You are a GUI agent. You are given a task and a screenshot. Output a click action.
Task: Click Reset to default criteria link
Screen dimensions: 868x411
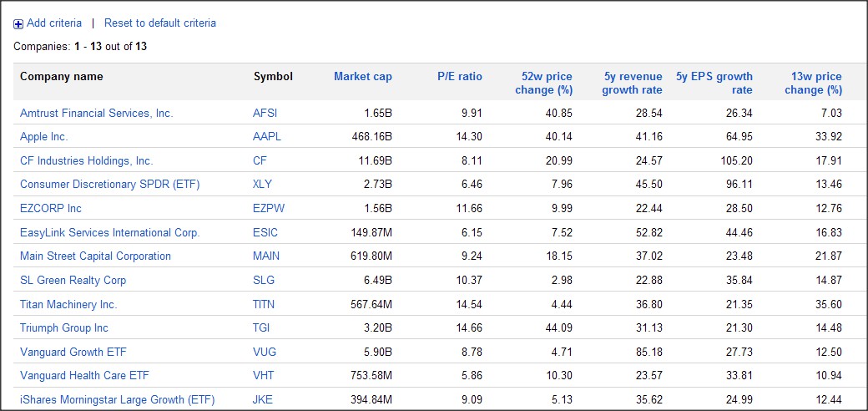click(x=159, y=23)
